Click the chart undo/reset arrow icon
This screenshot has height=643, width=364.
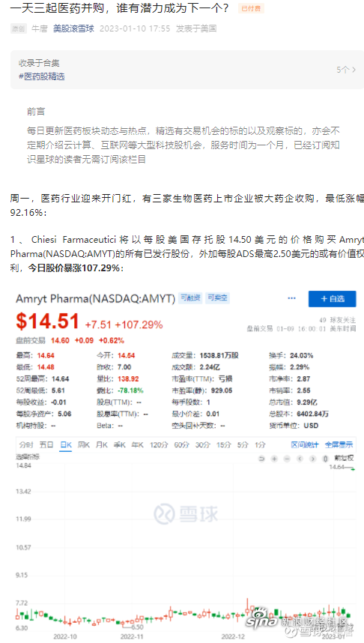[261, 459]
